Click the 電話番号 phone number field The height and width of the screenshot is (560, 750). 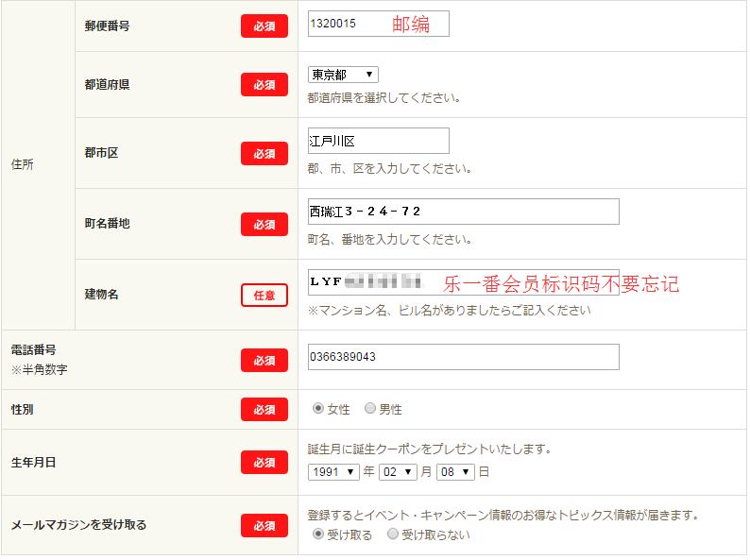[463, 357]
